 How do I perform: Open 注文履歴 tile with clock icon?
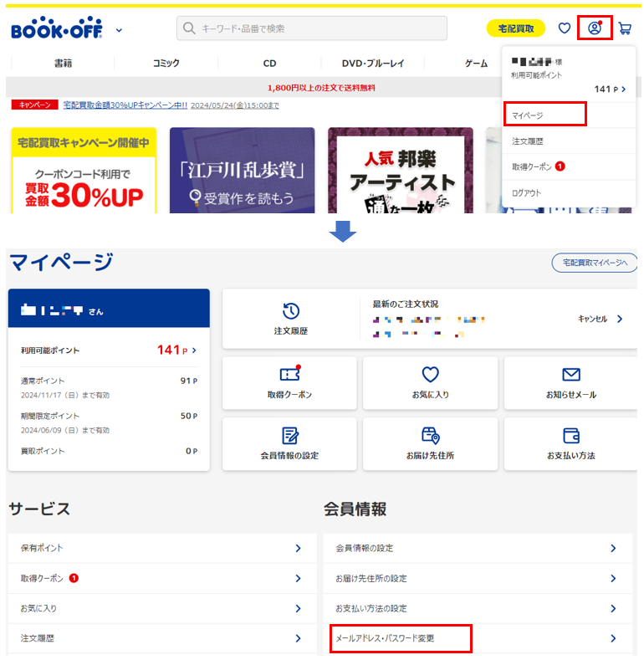click(x=290, y=319)
